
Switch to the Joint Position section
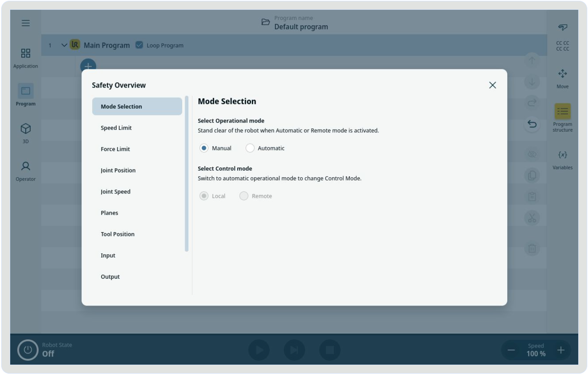click(x=118, y=170)
